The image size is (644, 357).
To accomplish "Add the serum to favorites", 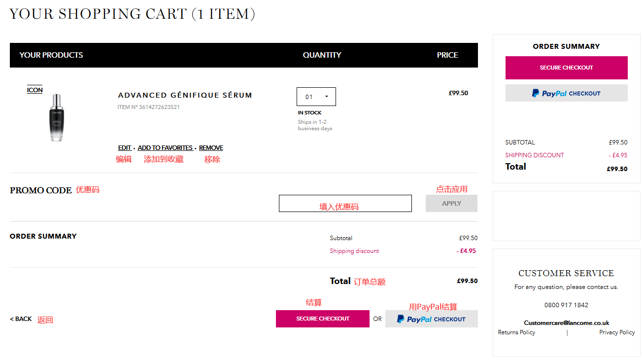I will [x=165, y=148].
